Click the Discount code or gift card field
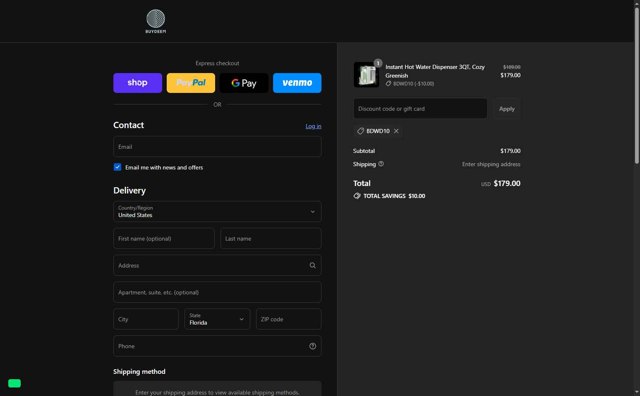Viewport: 640px width, 396px height. coord(420,109)
